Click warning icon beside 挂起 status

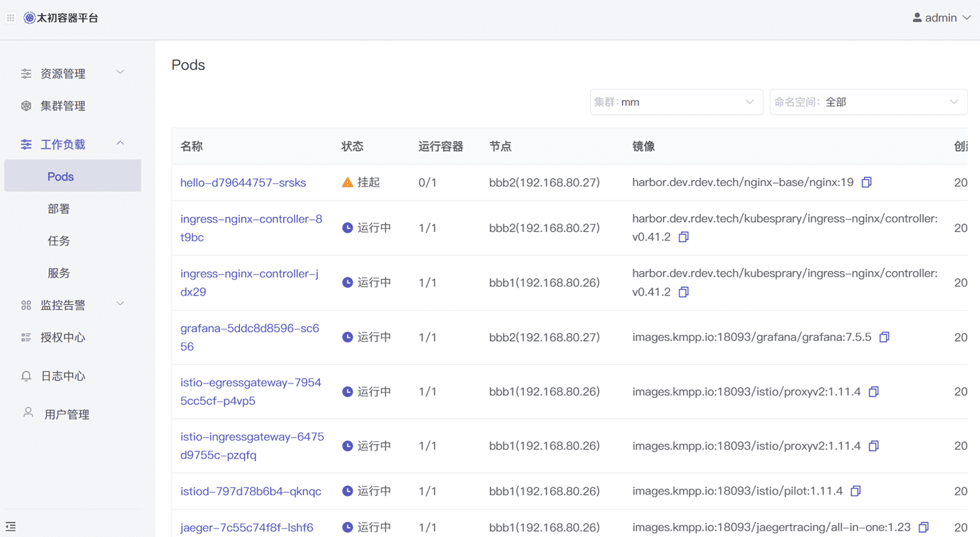point(347,182)
